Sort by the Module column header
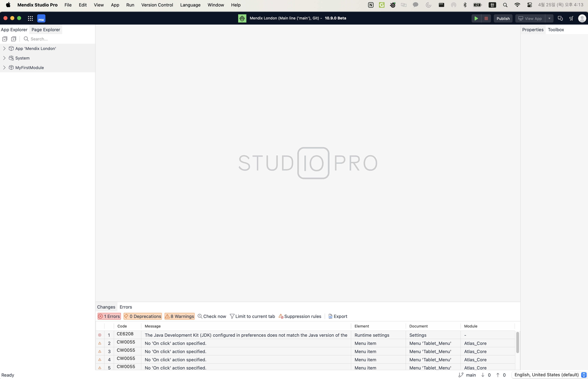Image resolution: width=588 pixels, height=379 pixels. [x=487, y=326]
